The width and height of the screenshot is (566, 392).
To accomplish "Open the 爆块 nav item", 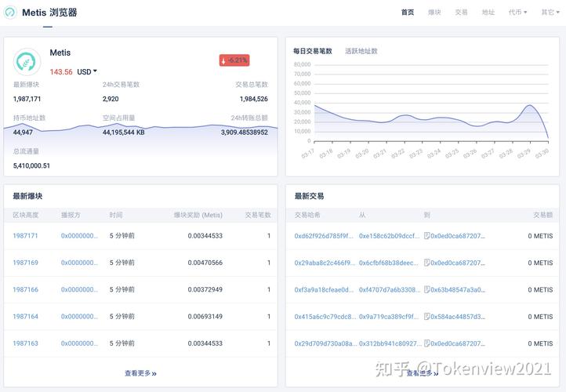I will tap(434, 13).
